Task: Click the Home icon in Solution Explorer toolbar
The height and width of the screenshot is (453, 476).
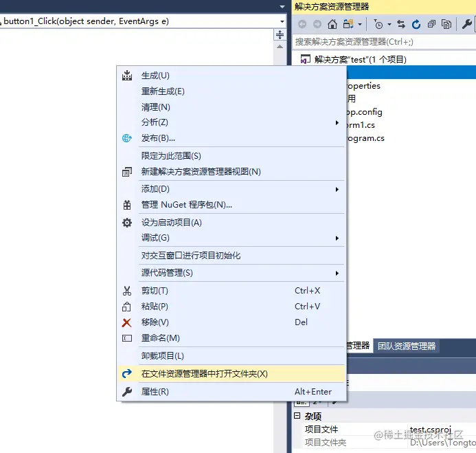Action: pyautogui.click(x=332, y=24)
